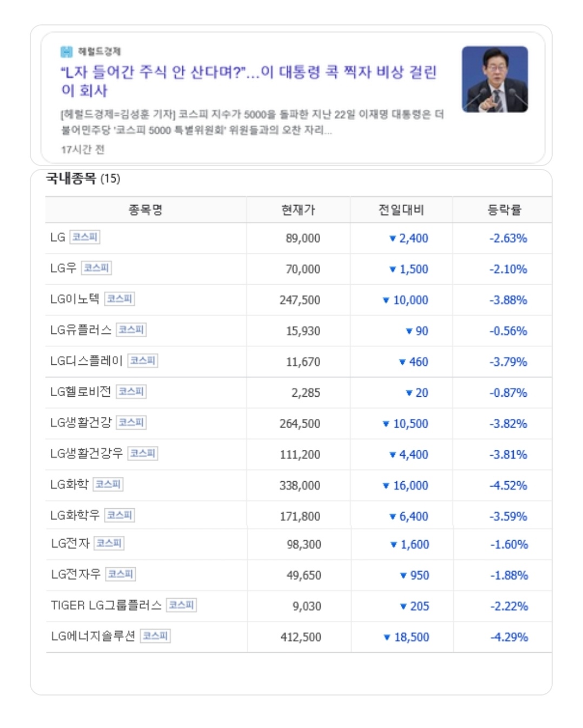
Task: Open the LG전자 stock entry
Action: pos(70,543)
